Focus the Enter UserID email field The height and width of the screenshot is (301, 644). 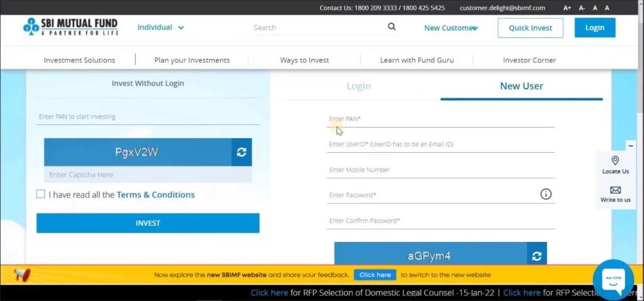(x=441, y=145)
